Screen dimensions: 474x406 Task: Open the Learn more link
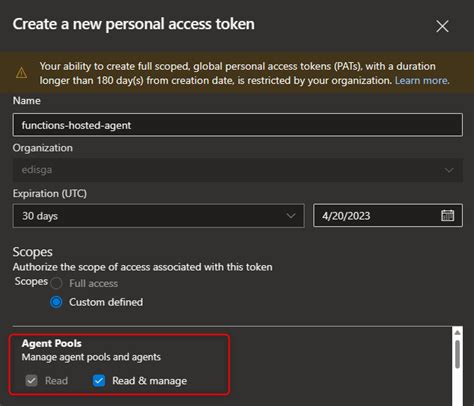click(422, 80)
